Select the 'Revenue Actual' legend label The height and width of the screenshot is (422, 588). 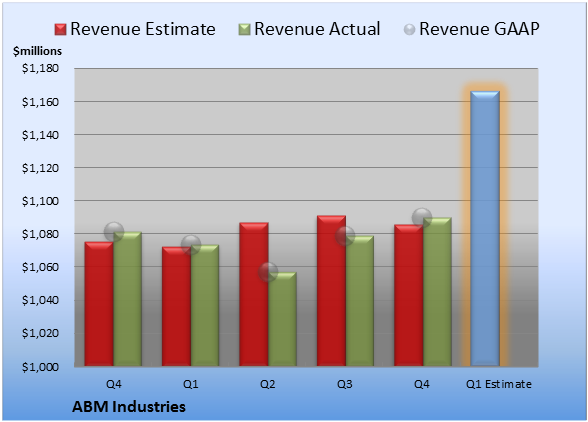click(317, 29)
